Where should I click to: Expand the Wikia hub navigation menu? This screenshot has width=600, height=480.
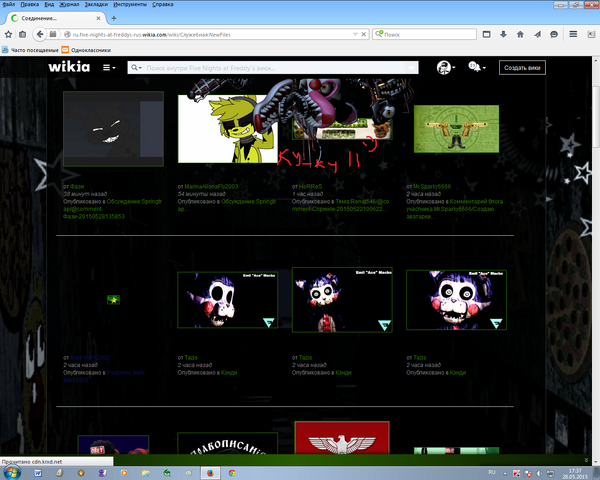(x=109, y=67)
